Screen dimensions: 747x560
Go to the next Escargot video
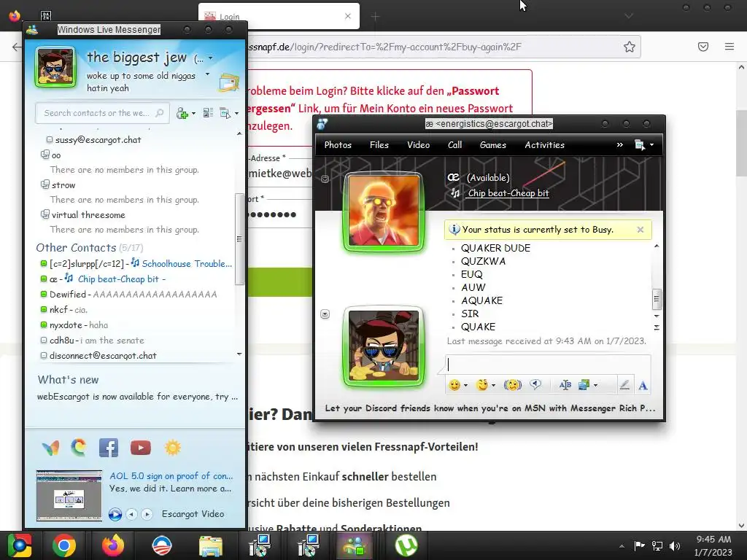coord(147,514)
